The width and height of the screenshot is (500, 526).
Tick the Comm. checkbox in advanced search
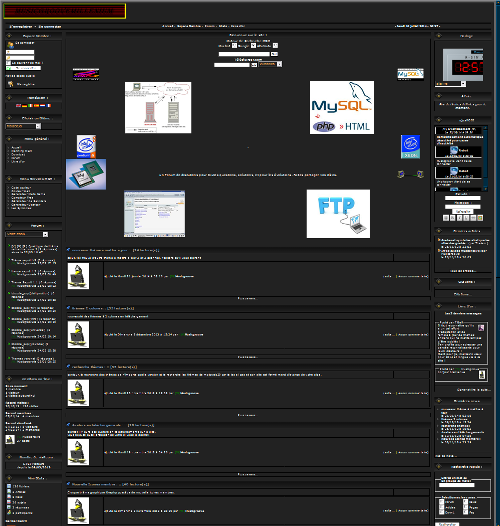442,512
